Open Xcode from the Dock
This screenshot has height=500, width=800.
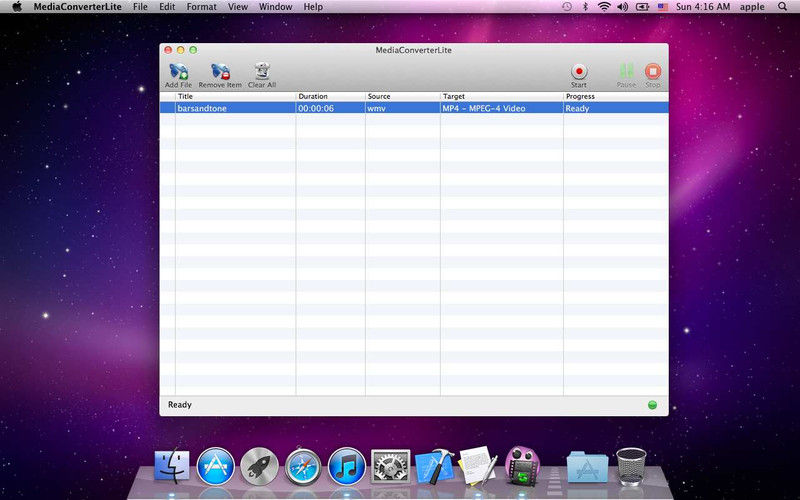(x=434, y=466)
